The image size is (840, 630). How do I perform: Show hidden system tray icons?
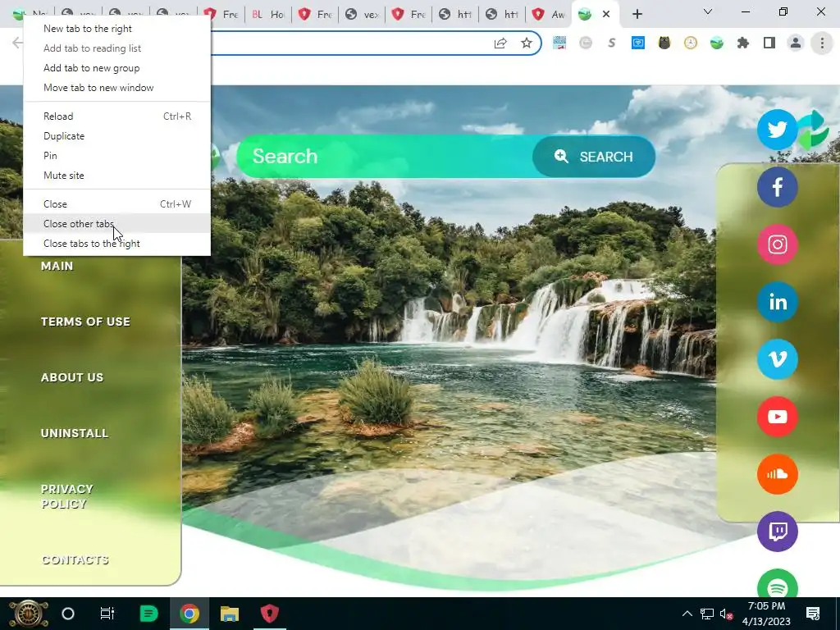pos(687,614)
